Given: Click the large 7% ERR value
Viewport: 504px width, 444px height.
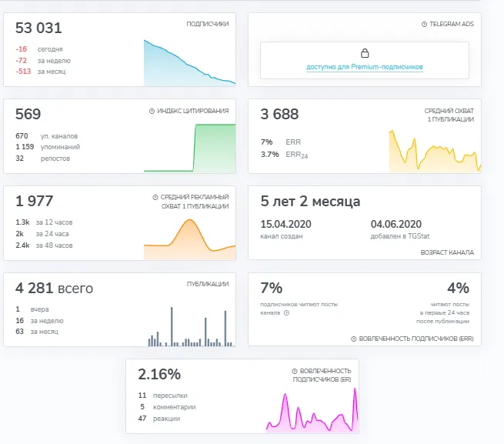Looking at the screenshot, I should (272, 288).
